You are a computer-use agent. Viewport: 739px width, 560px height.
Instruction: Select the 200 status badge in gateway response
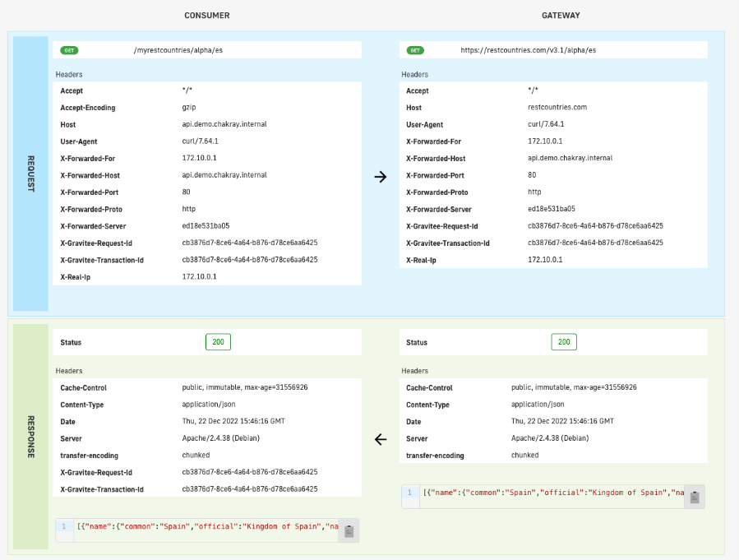[564, 342]
